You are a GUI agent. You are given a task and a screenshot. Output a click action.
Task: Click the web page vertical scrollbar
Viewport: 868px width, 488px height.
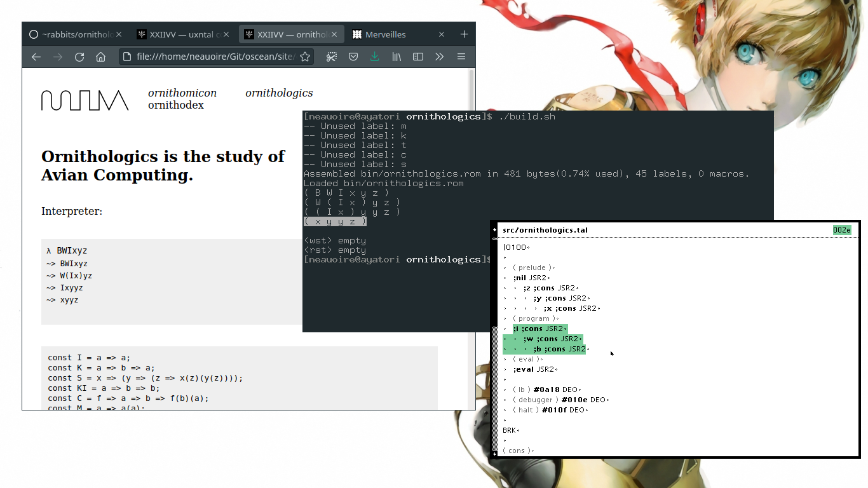pos(471,235)
